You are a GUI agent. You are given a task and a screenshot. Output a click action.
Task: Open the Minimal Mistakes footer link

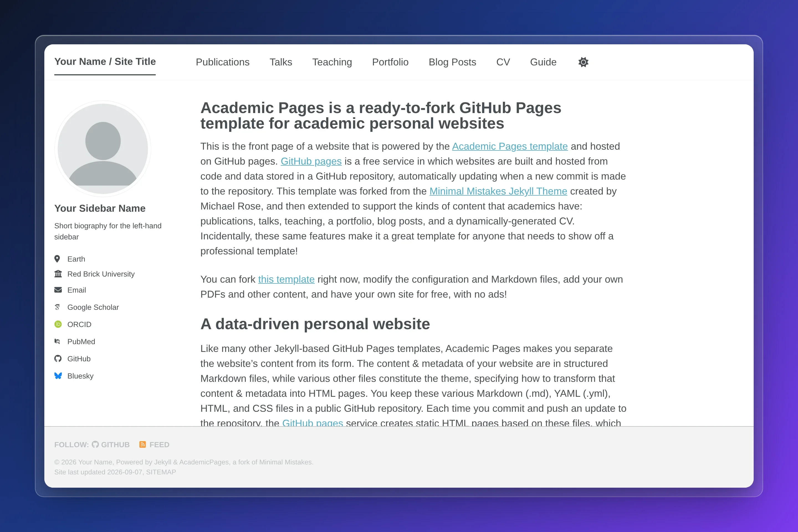(285, 462)
